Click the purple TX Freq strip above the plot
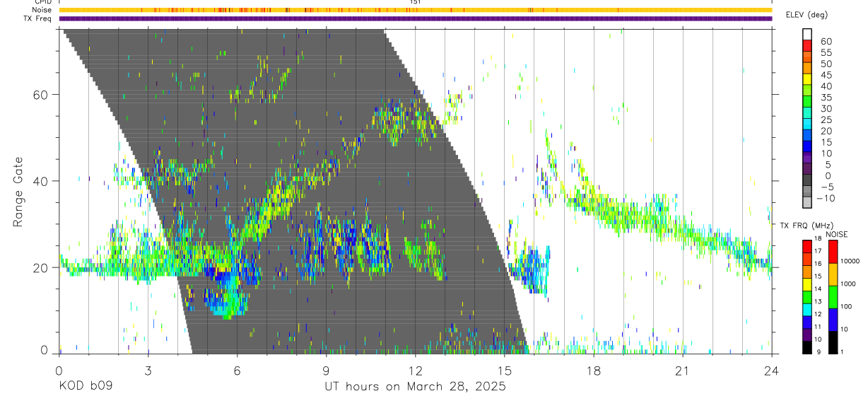 pos(415,18)
